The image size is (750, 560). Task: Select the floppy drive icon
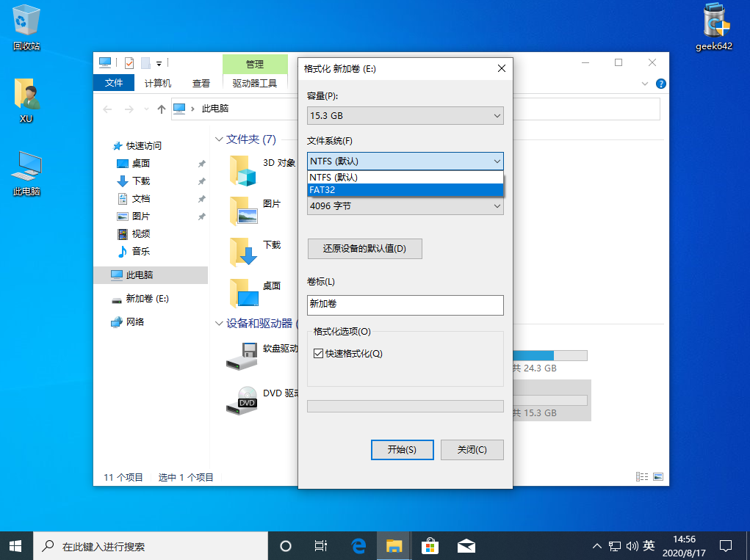click(242, 357)
